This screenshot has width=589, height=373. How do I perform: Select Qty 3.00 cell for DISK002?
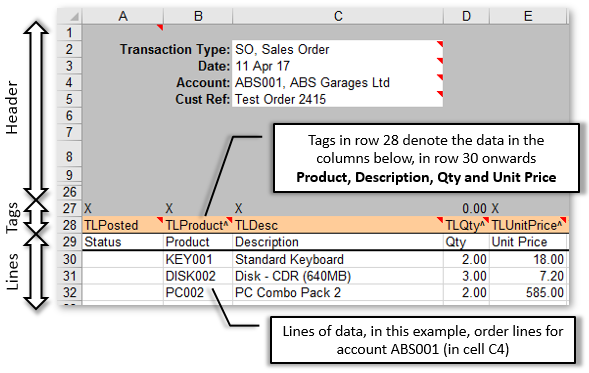pyautogui.click(x=466, y=276)
